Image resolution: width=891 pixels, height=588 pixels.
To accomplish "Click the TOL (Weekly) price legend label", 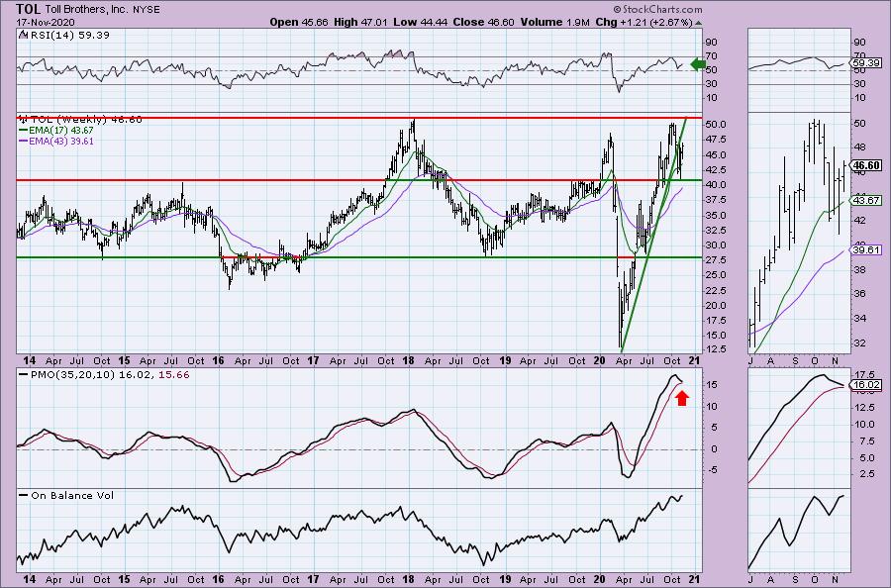I will 86,120.
